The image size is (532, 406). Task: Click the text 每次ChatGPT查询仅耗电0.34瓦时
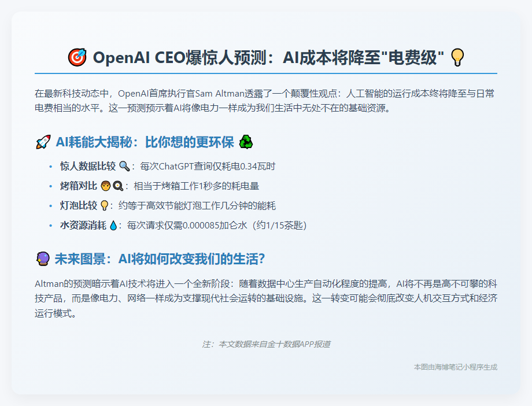(x=208, y=167)
